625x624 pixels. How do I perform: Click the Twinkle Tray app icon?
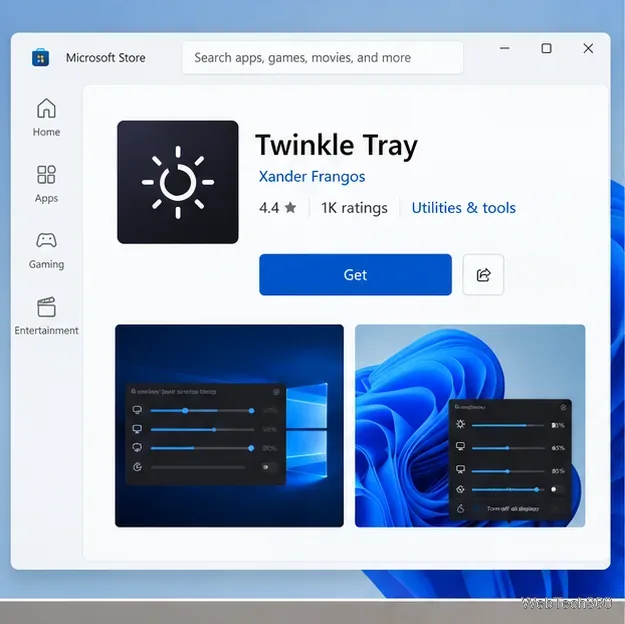[x=178, y=182]
